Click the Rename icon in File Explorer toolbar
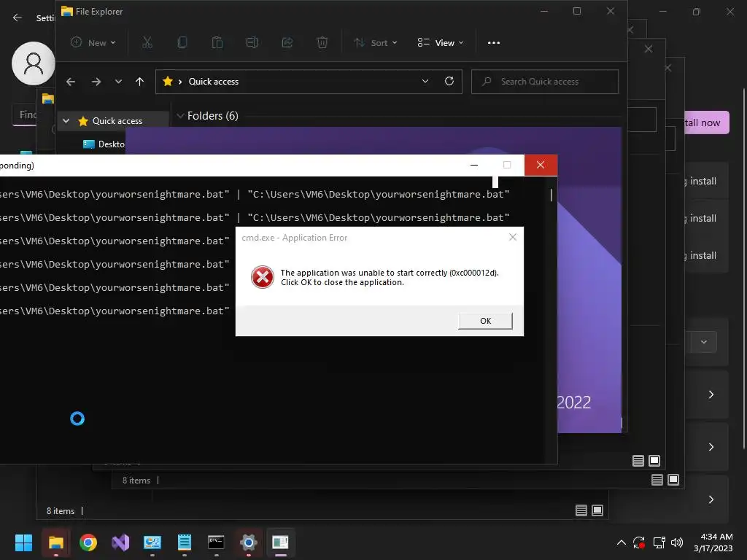747x560 pixels. point(252,43)
